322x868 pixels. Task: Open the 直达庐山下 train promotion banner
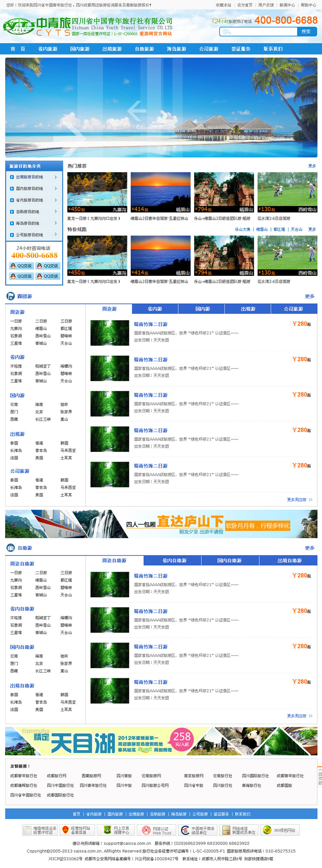tap(161, 523)
